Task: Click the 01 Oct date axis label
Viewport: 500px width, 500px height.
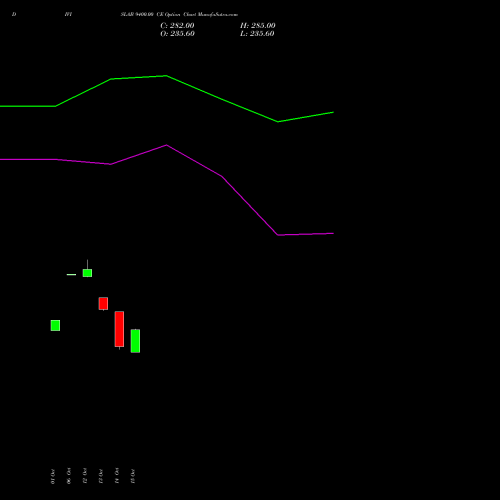Action: pyautogui.click(x=53, y=476)
